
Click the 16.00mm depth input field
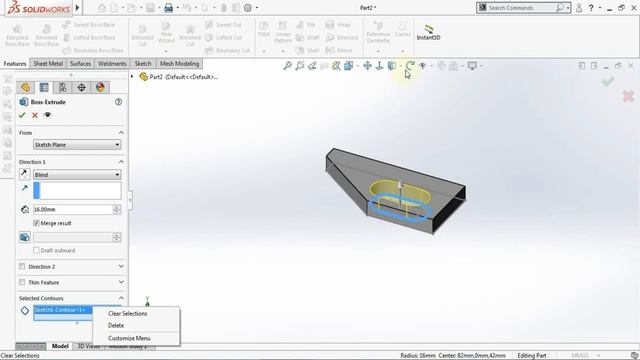[x=73, y=209]
